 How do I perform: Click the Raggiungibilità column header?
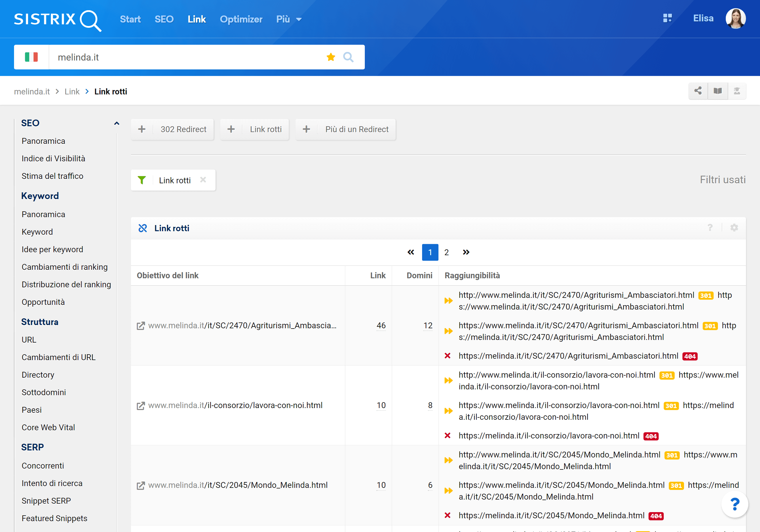point(472,275)
